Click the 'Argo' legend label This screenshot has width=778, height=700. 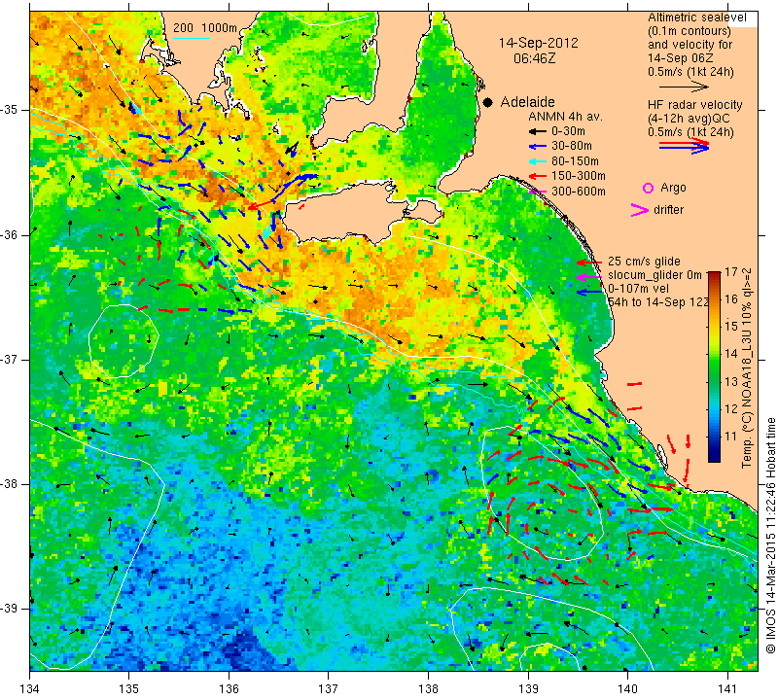pyautogui.click(x=673, y=188)
